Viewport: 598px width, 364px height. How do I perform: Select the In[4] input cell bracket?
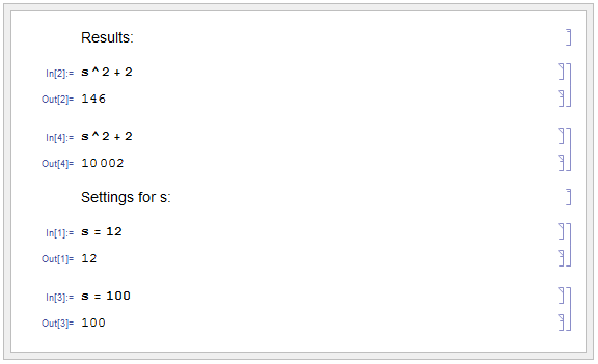[561, 136]
